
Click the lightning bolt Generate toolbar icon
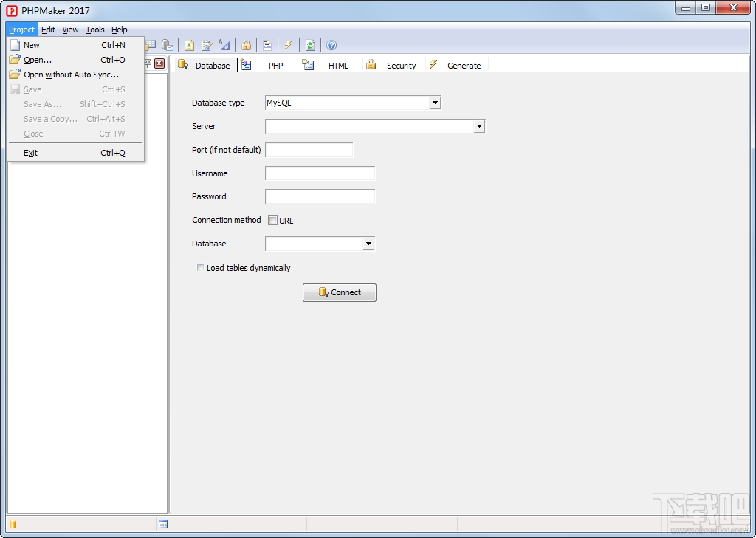pos(288,45)
